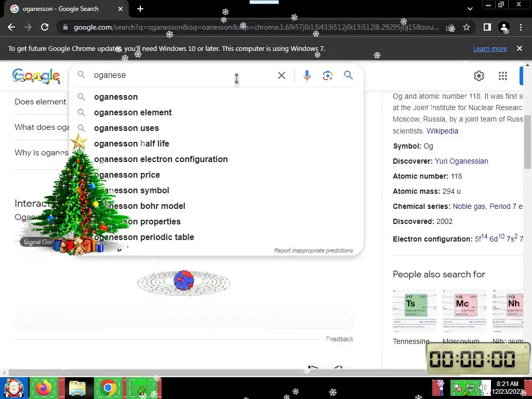This screenshot has width=532, height=399.
Task: Open the Noble gas chemical series link
Action: pyautogui.click(x=469, y=206)
